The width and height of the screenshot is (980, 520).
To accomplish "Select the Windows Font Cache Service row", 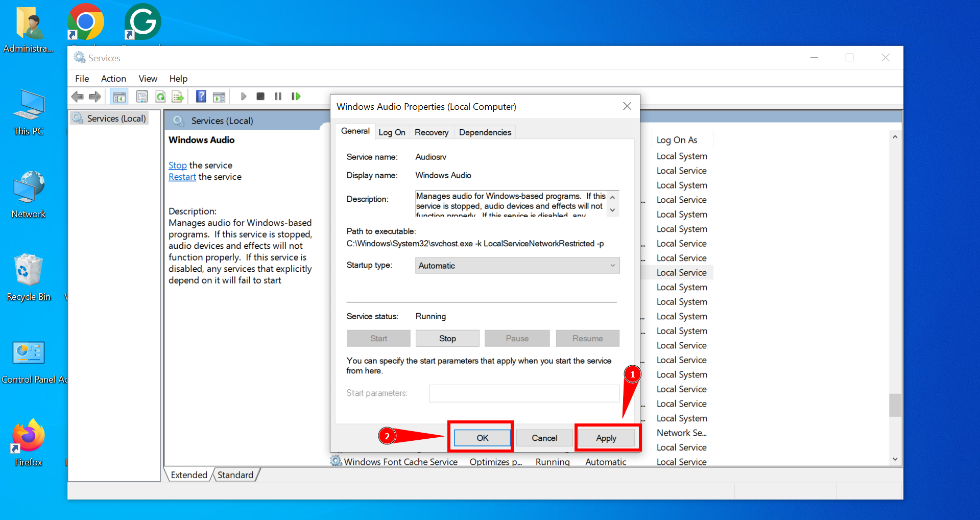I will pyautogui.click(x=400, y=462).
